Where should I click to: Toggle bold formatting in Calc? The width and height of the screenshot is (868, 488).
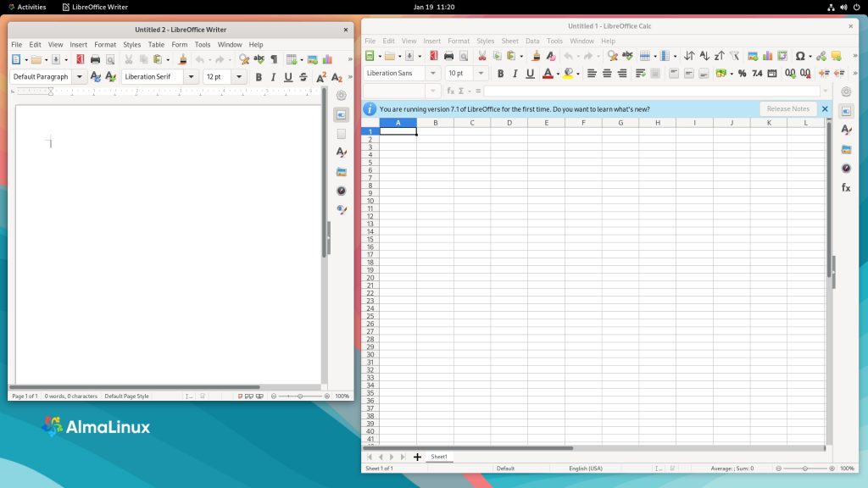501,73
